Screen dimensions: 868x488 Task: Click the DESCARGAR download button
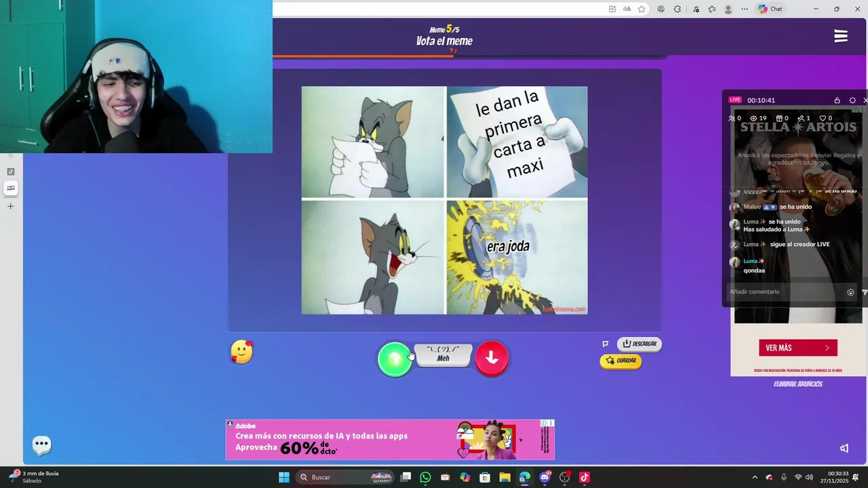(639, 344)
